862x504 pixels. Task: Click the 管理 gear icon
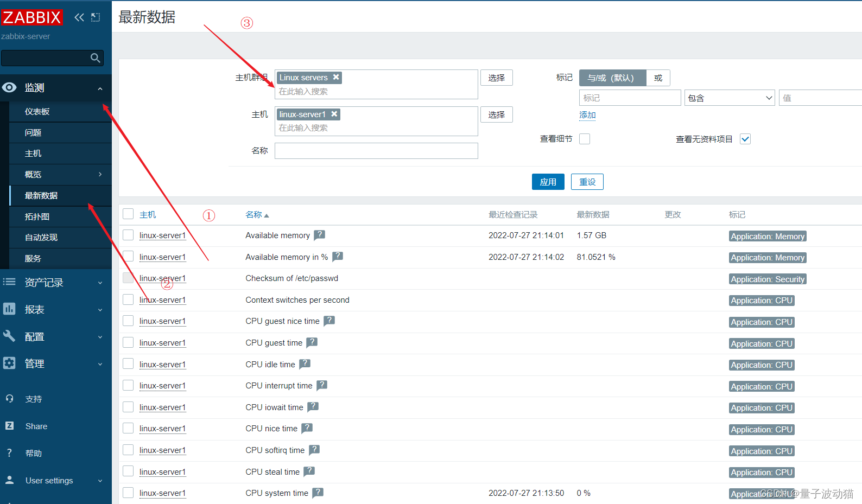point(9,363)
